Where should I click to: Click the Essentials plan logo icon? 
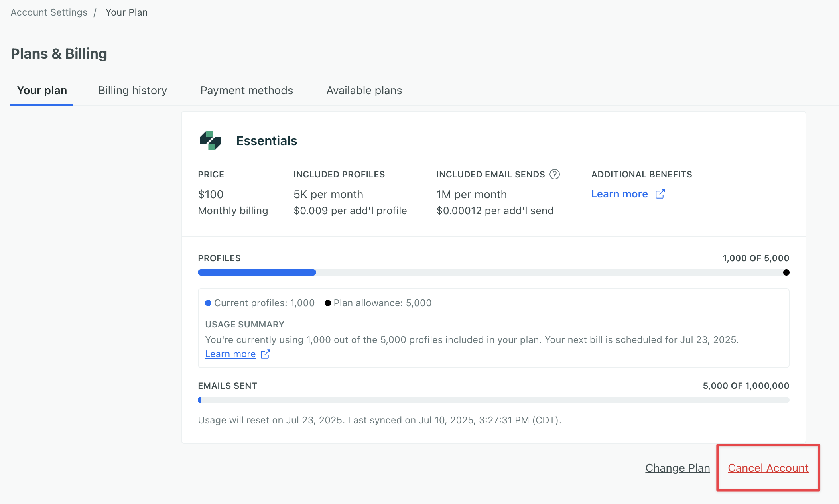210,140
